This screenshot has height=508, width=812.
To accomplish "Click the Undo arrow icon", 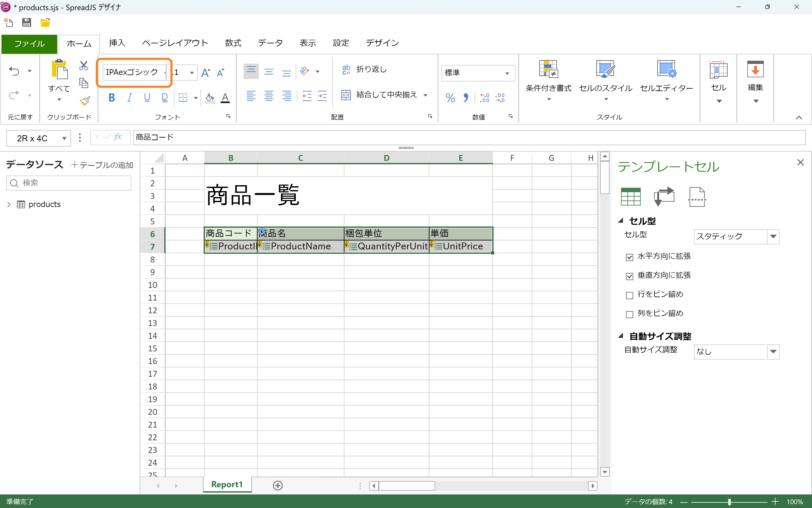I will coord(14,71).
